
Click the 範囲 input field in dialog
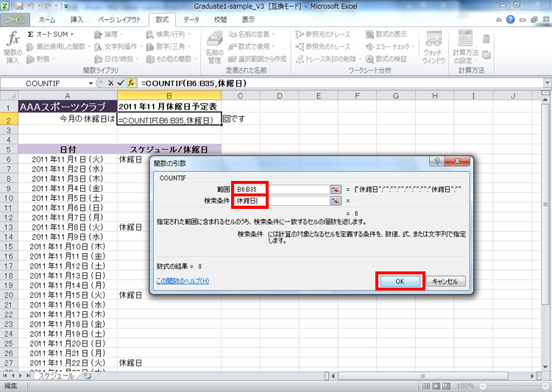click(x=283, y=189)
